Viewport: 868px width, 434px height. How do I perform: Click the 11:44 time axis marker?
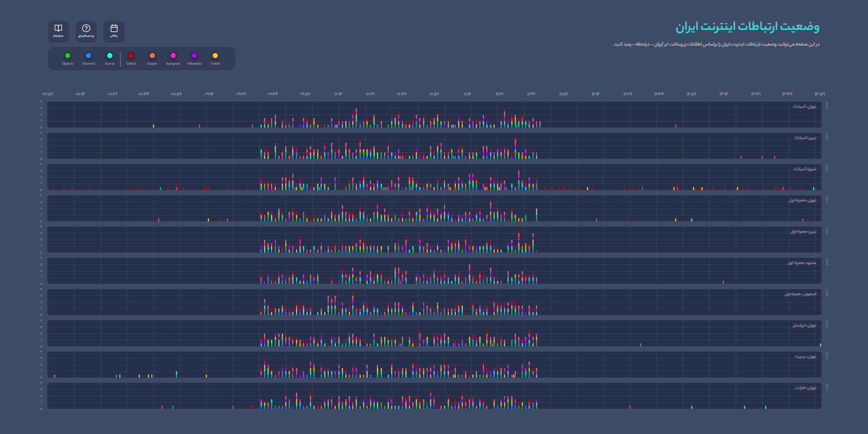pos(531,94)
